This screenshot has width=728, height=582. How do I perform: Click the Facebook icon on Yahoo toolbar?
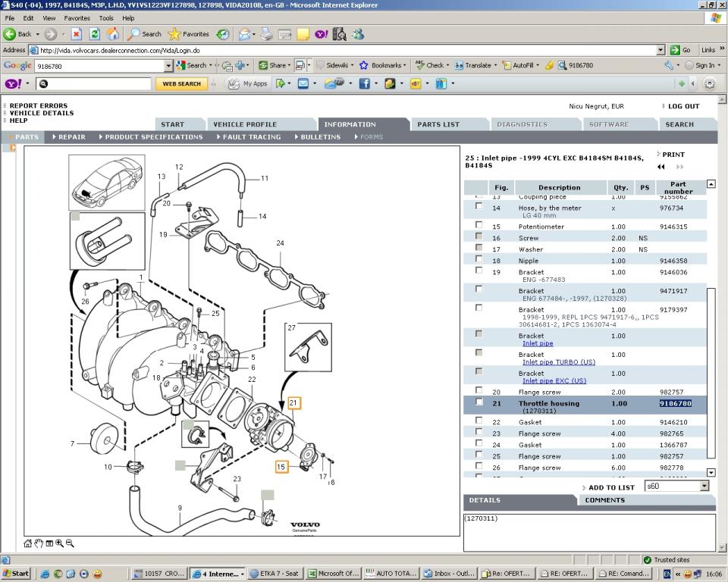click(x=365, y=83)
